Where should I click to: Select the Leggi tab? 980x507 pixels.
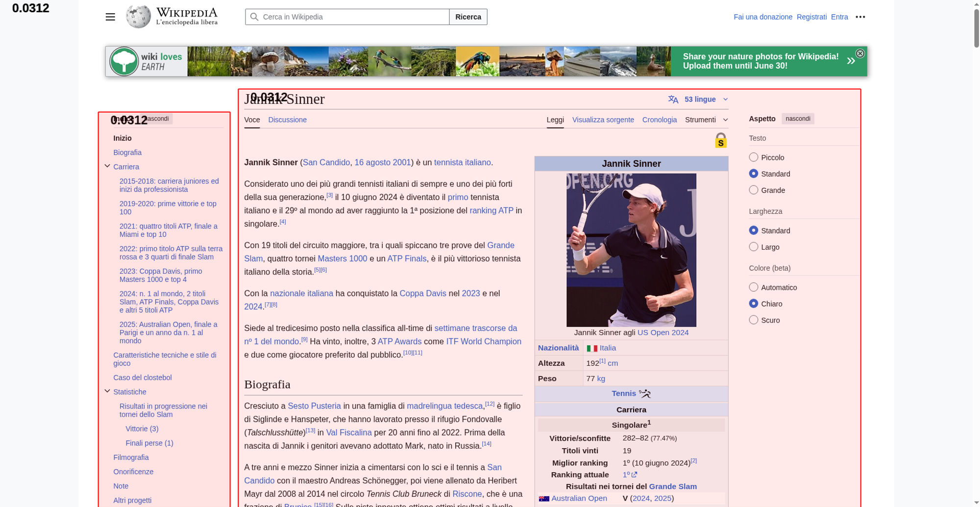555,120
